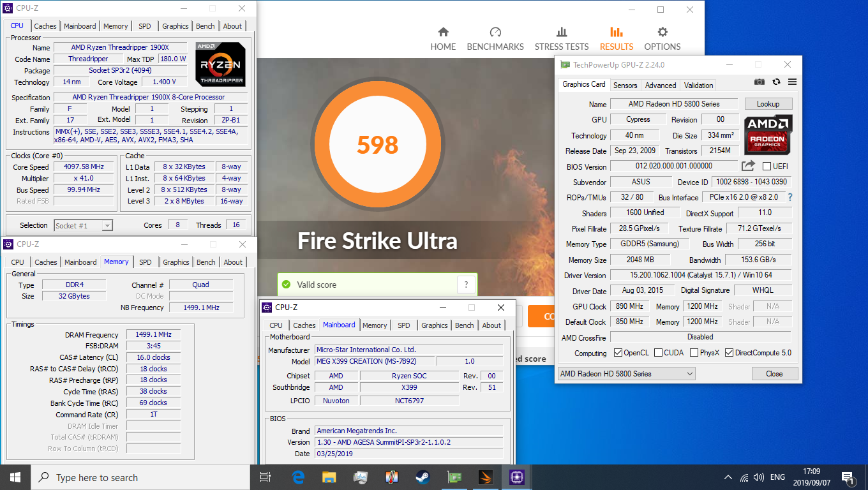
Task: Take a GPU-Z screenshot with the camera icon
Action: (759, 82)
